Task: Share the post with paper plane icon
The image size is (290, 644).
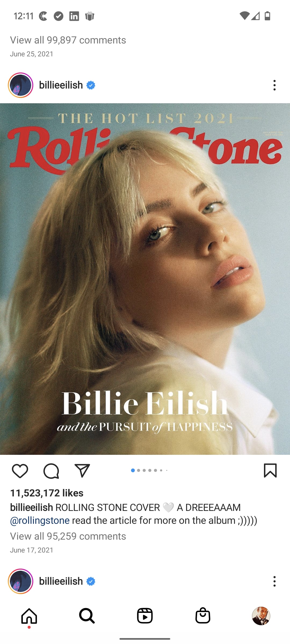Action: pyautogui.click(x=82, y=471)
